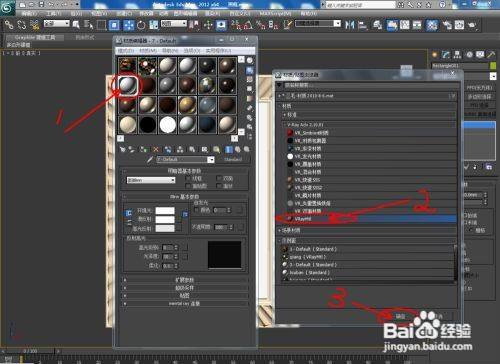Click the red X Reset Map icon
This screenshot has height=364, width=500.
click(x=156, y=150)
